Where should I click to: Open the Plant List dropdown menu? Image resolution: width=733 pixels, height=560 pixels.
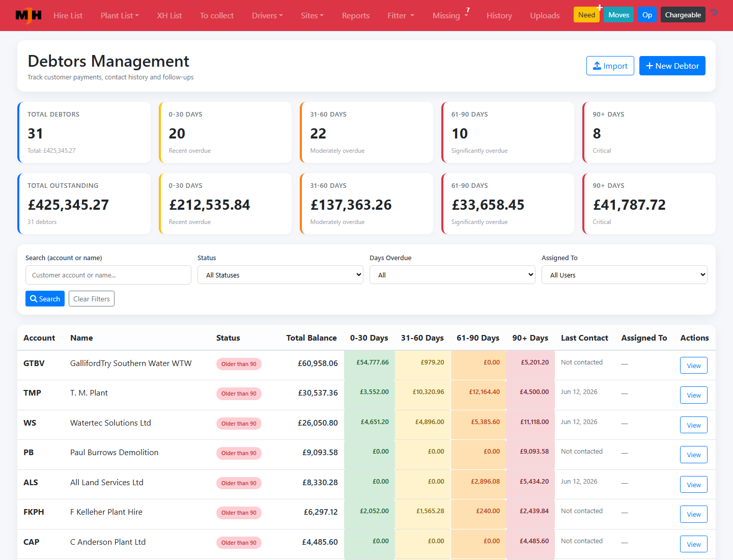pos(120,15)
